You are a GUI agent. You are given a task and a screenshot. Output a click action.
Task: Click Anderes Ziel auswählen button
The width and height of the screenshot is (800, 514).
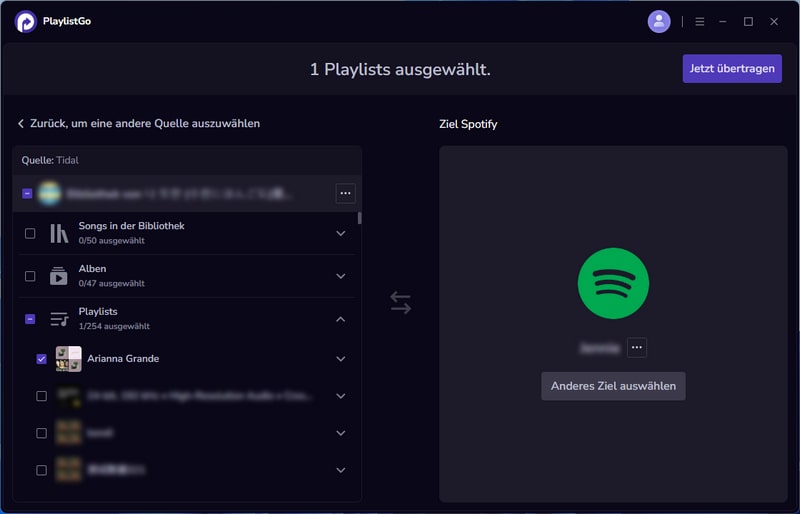[613, 386]
